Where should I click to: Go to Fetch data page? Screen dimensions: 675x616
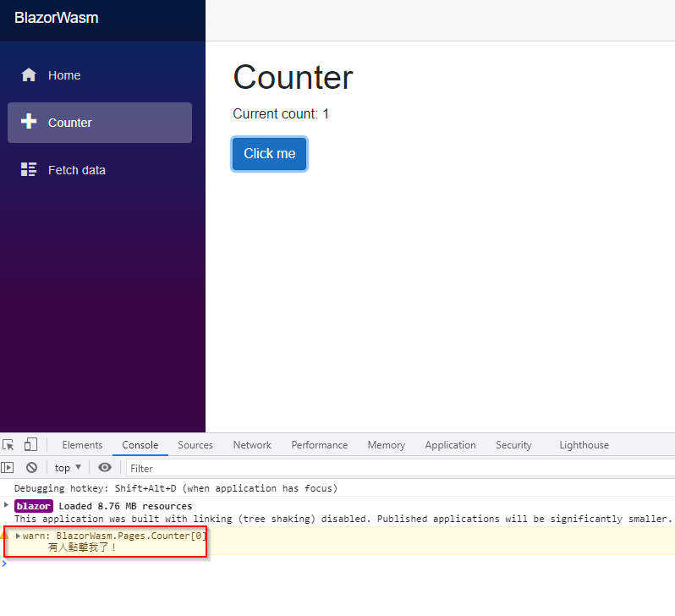[100, 170]
